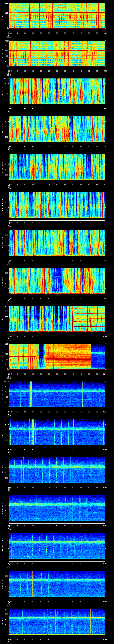Click the red vertical line in the 14:15:00 panel

click(27, 546)
